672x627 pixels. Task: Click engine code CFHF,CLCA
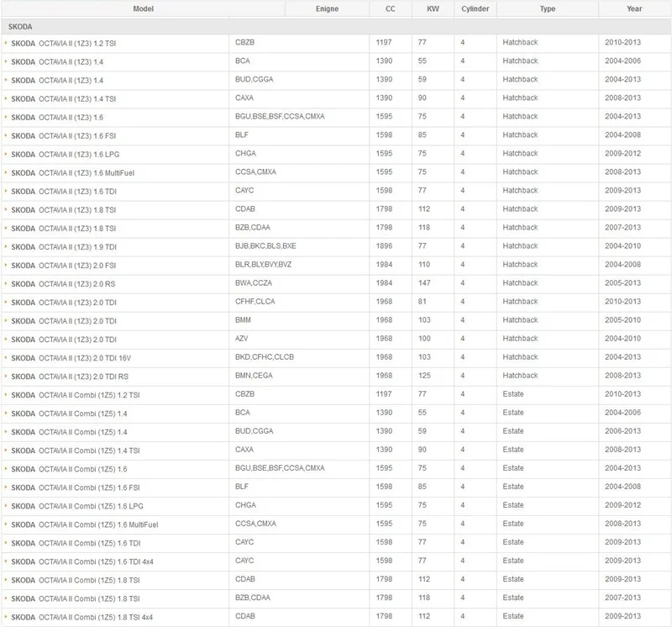[255, 301]
